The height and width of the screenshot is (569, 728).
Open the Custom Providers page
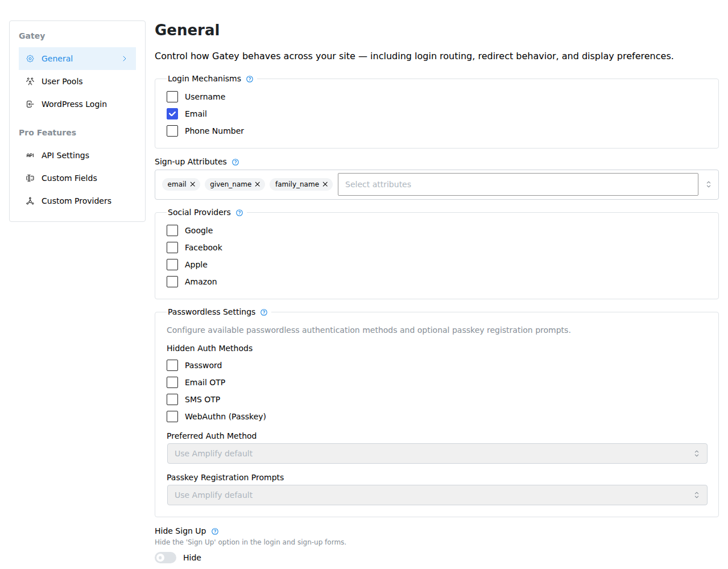click(x=77, y=201)
